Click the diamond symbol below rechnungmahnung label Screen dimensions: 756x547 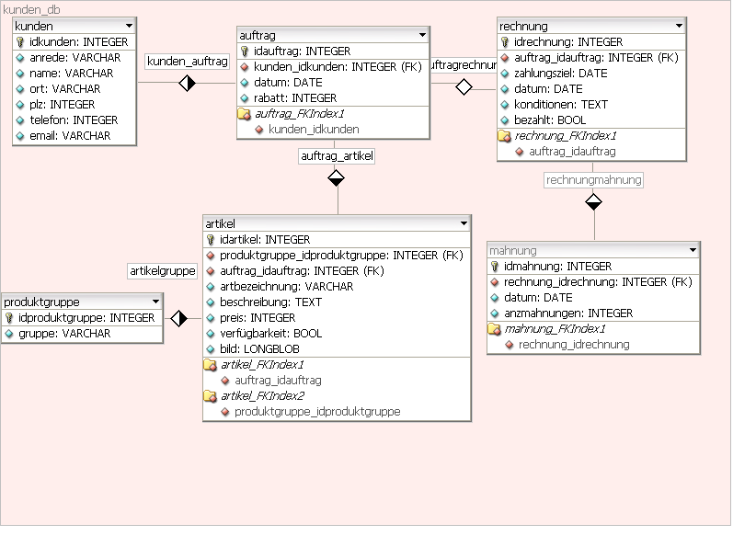click(x=593, y=200)
